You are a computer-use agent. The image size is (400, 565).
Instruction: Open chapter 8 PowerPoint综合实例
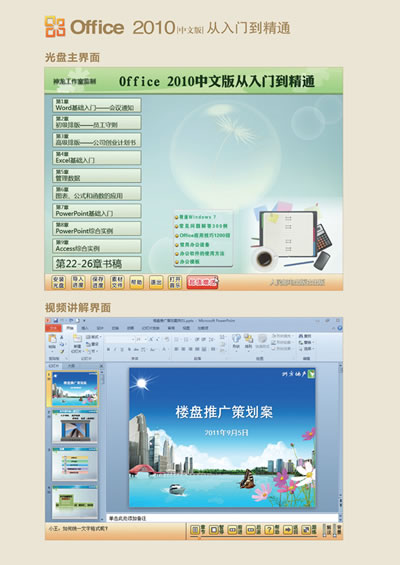97,228
